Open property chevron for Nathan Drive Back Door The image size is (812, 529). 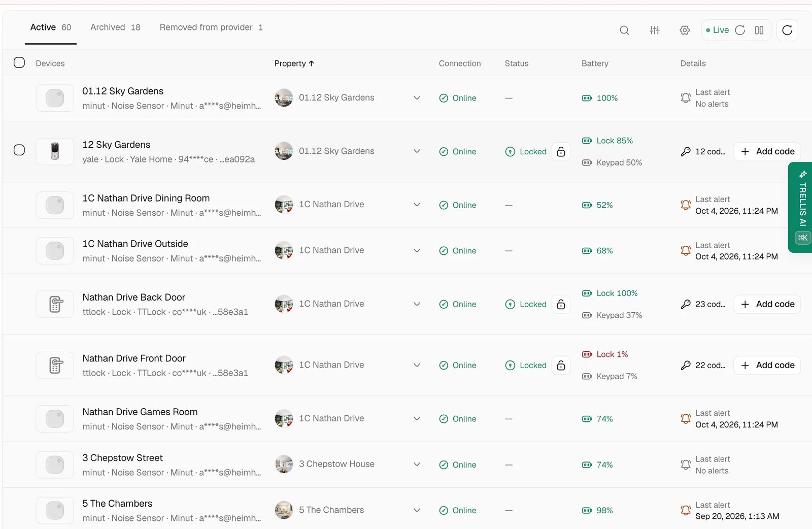pos(417,304)
